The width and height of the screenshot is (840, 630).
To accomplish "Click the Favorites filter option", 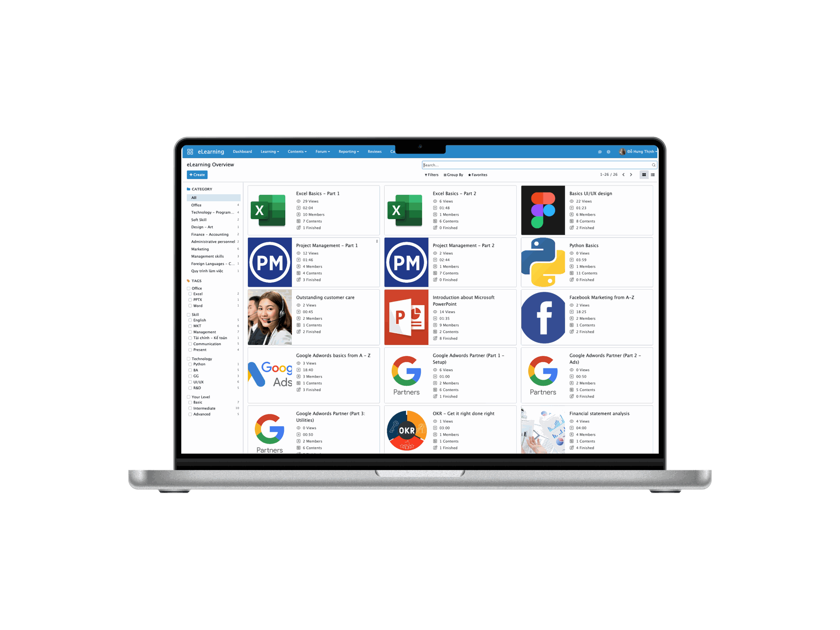I will pyautogui.click(x=480, y=175).
